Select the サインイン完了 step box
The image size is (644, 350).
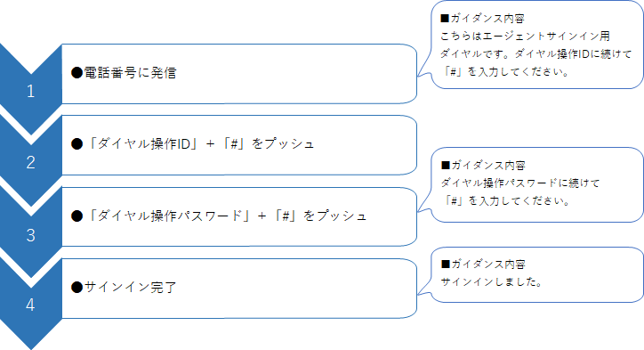click(x=239, y=288)
